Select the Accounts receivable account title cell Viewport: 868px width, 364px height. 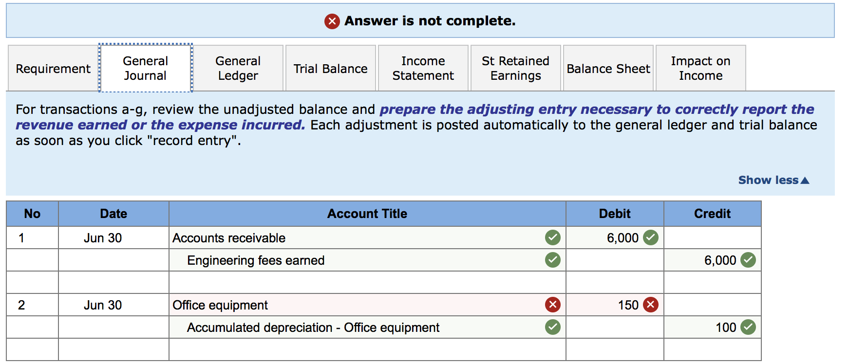pos(367,237)
